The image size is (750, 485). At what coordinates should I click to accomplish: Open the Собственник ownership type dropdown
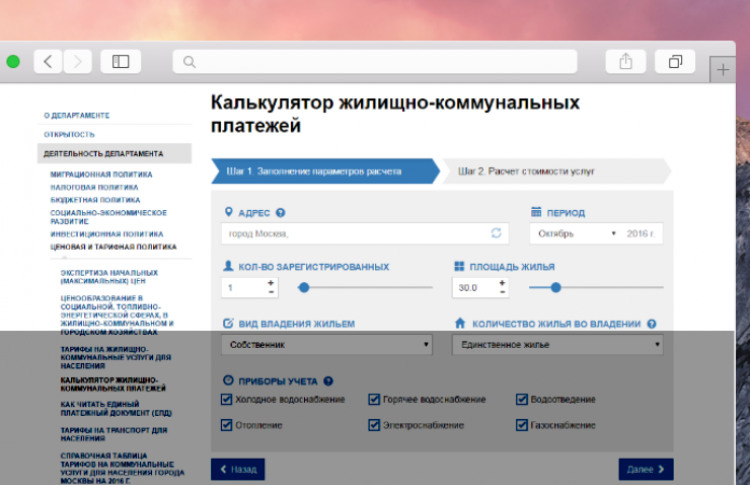coord(327,344)
